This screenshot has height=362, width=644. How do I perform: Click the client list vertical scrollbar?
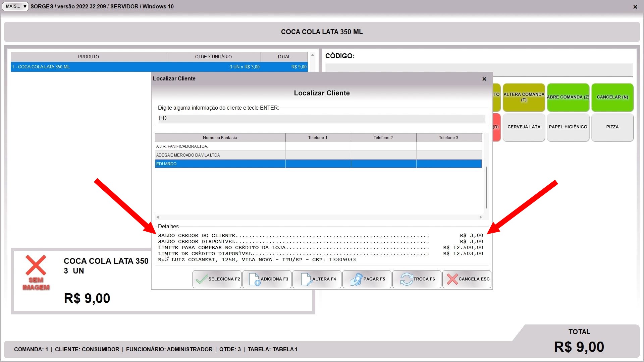point(486,188)
